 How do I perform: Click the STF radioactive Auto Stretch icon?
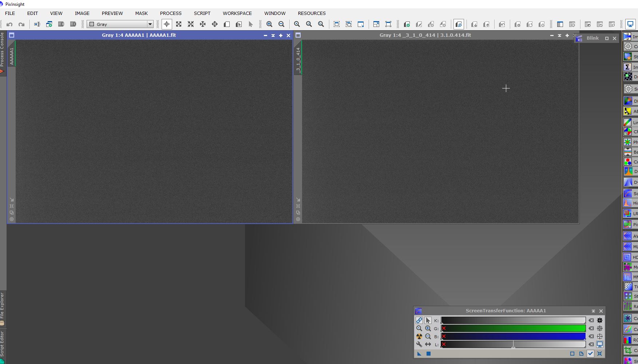click(x=419, y=336)
